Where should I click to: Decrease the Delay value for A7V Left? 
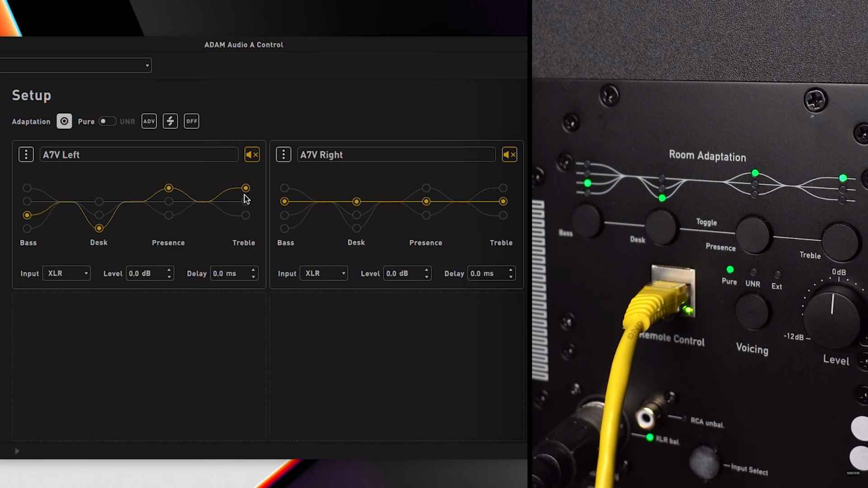(x=253, y=277)
